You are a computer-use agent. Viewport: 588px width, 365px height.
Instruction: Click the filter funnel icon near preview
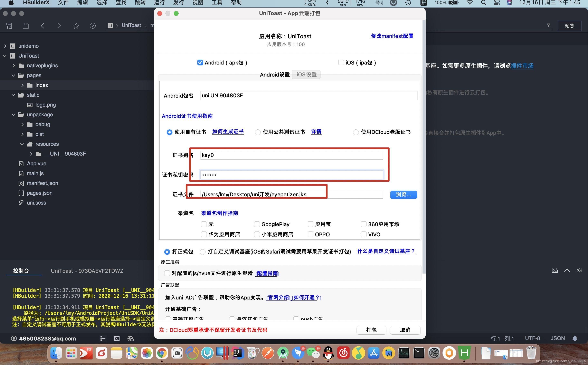point(549,25)
